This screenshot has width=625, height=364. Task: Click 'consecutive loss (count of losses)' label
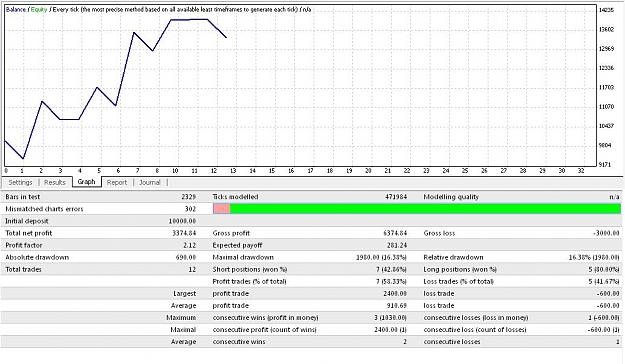475,329
